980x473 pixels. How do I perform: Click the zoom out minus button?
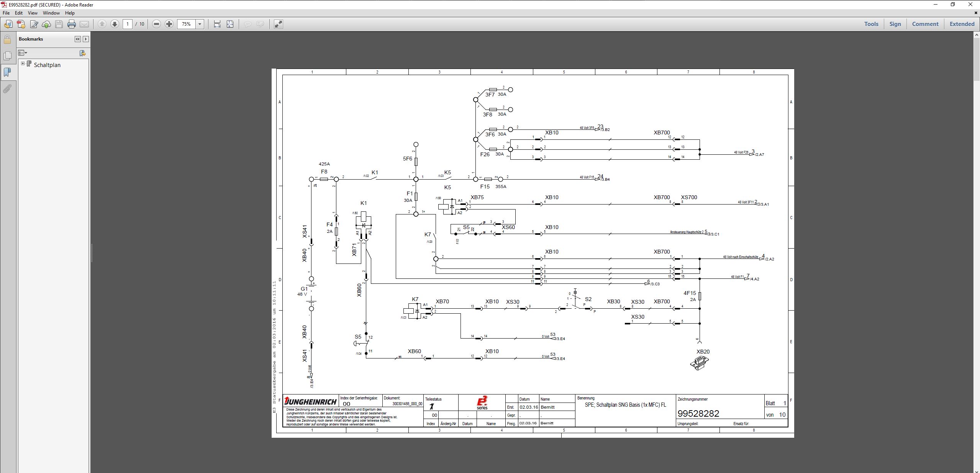(156, 24)
